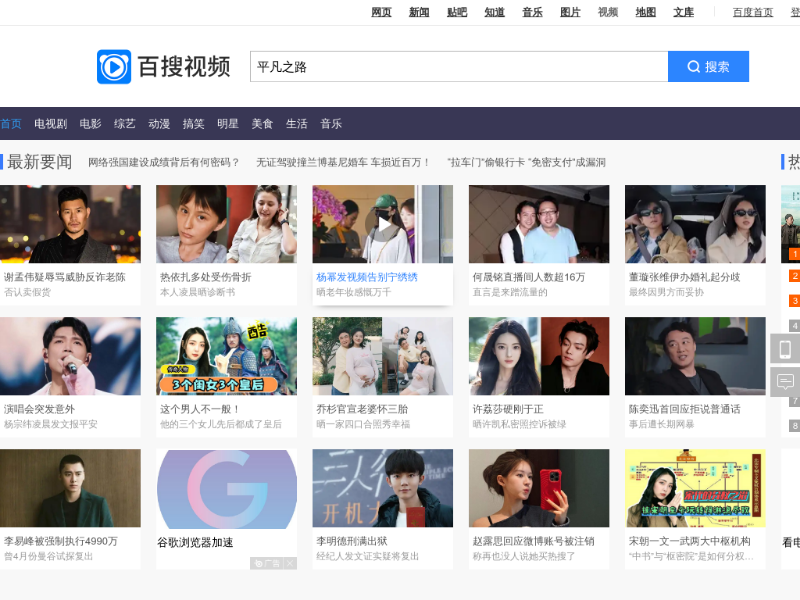
Task: Open the 谷歌浏览器加速 ad thumbnail
Action: tap(226, 488)
